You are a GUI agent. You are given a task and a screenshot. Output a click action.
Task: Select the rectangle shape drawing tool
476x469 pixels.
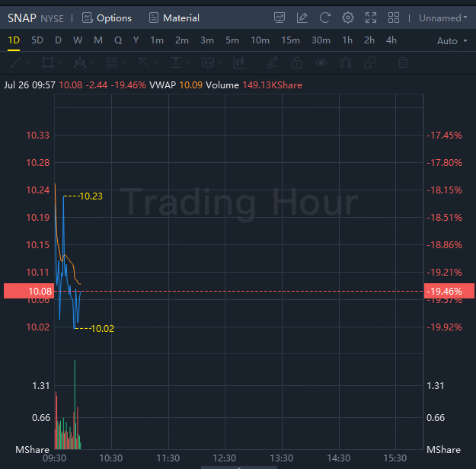pyautogui.click(x=48, y=62)
